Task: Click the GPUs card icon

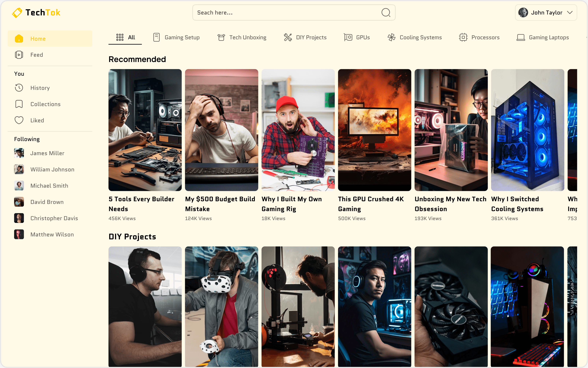Action: [348, 37]
